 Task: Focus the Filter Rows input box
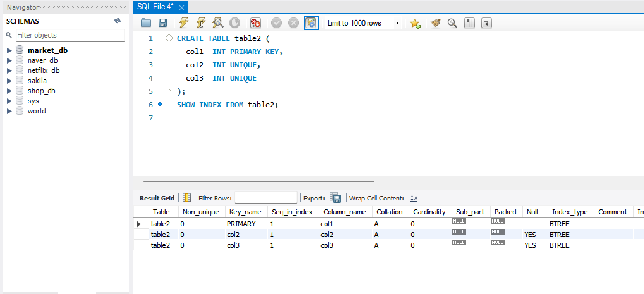[x=266, y=198]
